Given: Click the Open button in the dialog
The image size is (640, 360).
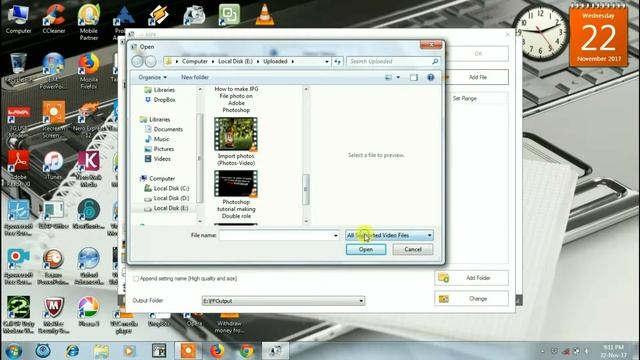Looking at the screenshot, I should tap(366, 249).
